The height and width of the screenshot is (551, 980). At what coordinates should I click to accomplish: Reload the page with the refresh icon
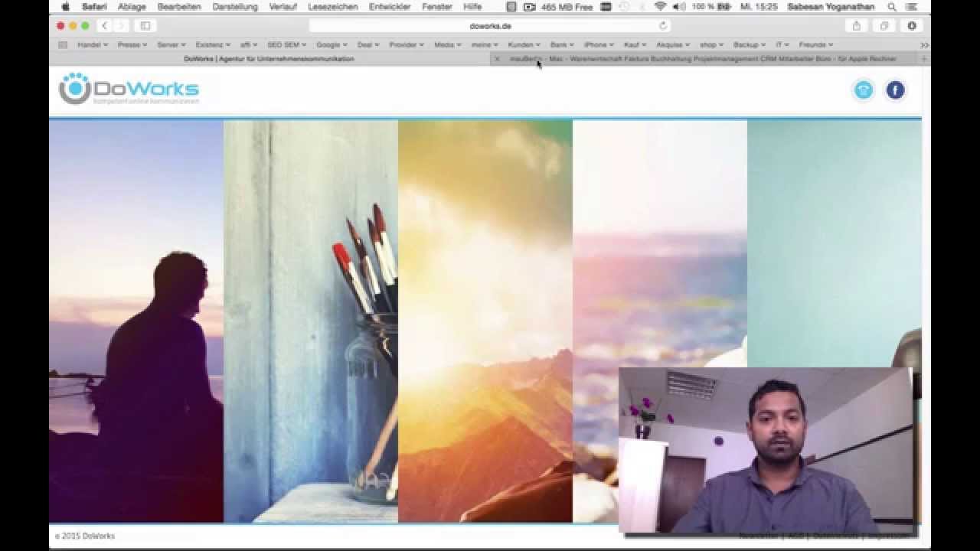[663, 25]
